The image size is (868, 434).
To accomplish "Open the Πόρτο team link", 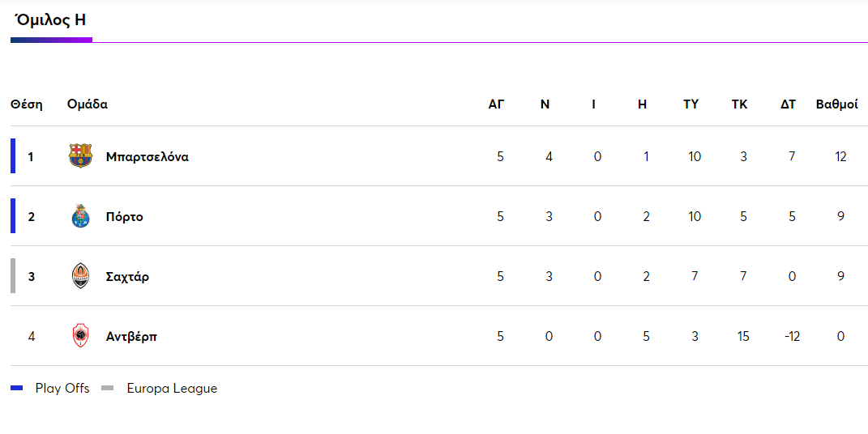I will pos(125,217).
